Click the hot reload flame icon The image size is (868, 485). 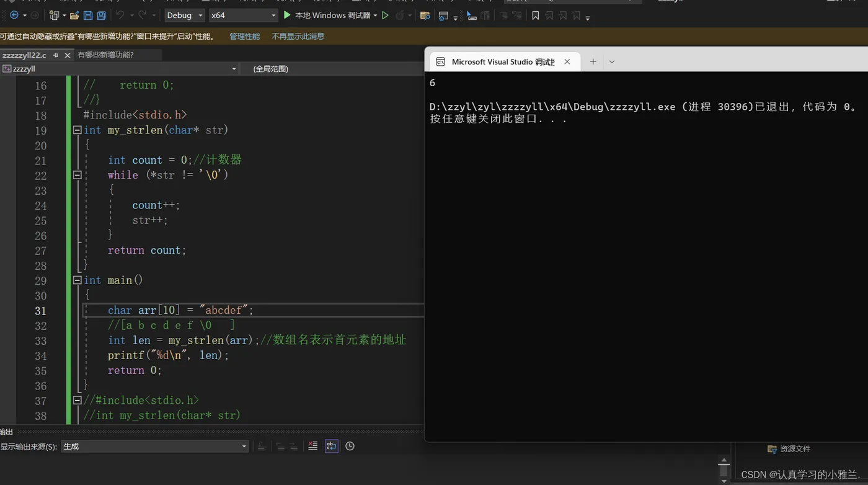400,15
